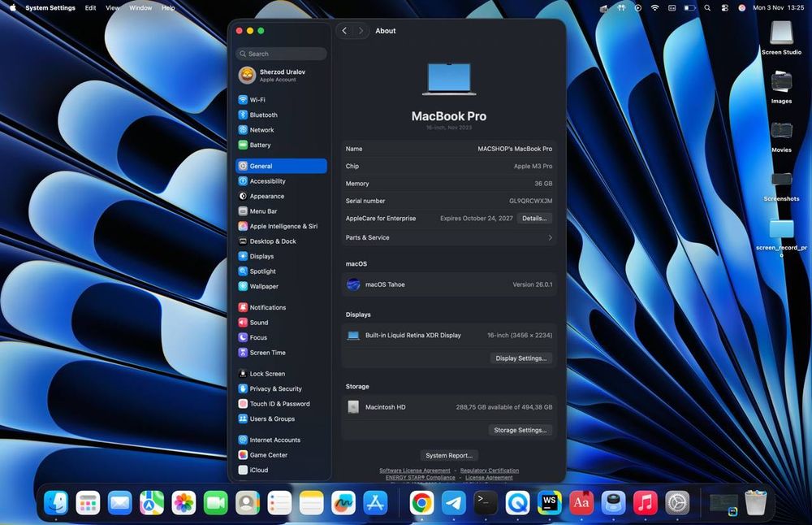Open Terminal from the Dock
The height and width of the screenshot is (525, 812).
(486, 503)
